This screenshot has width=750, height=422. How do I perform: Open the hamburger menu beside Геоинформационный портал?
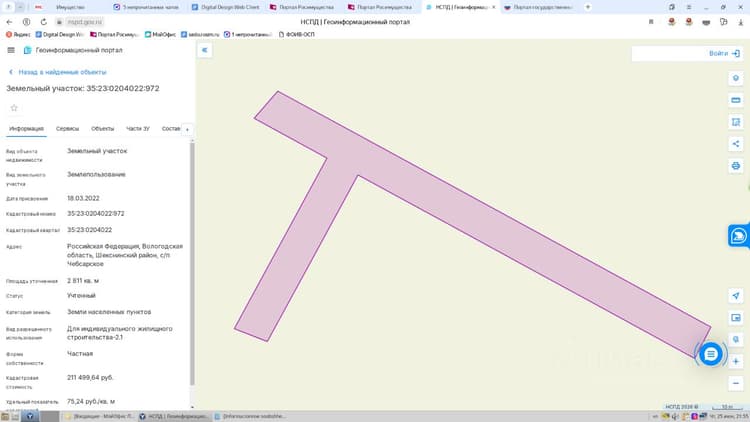click(11, 50)
